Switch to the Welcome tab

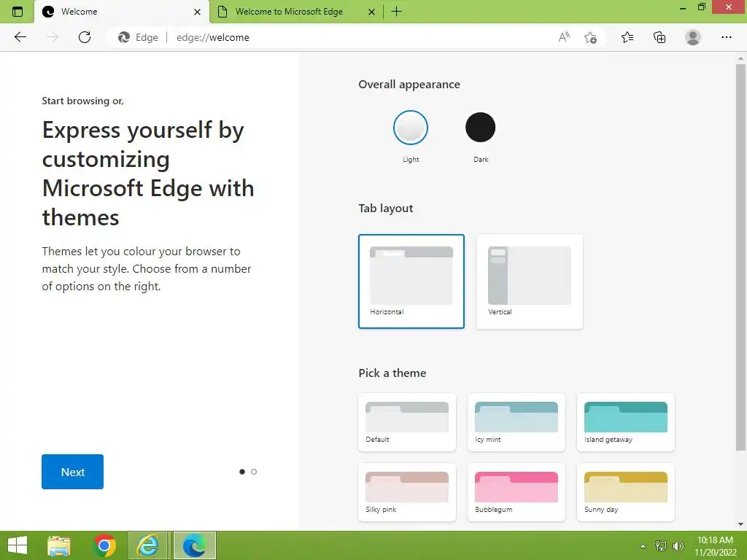[122, 12]
